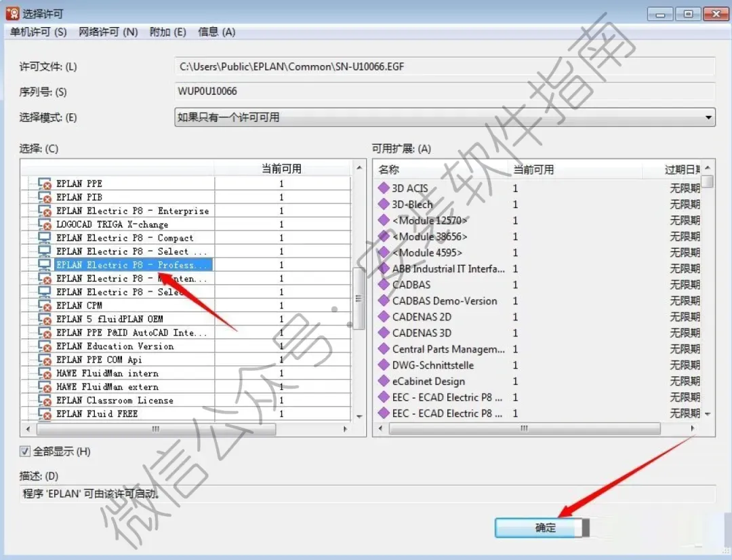Click the EPLAN 5 fluidPLAN OEM icon
Screen dimensions: 732x560
45,319
